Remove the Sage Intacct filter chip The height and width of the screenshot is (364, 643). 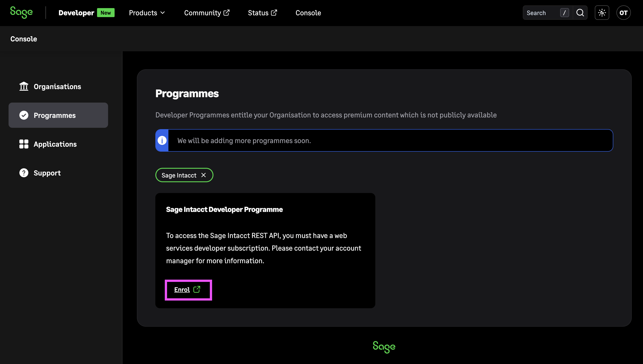click(204, 175)
